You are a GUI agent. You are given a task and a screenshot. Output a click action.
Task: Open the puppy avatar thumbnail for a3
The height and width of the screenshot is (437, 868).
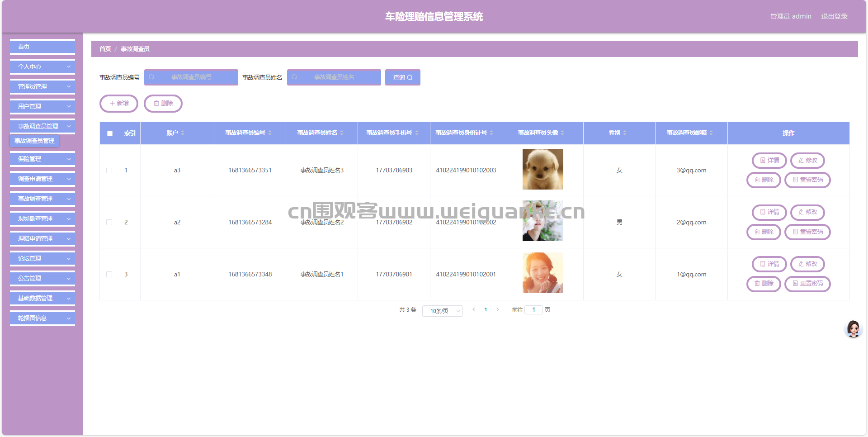542,169
